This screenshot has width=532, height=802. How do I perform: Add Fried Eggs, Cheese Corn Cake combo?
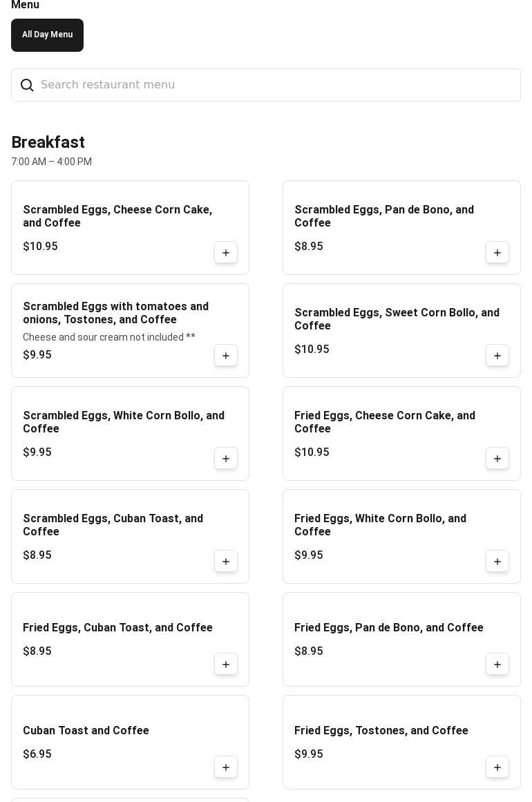coord(497,459)
